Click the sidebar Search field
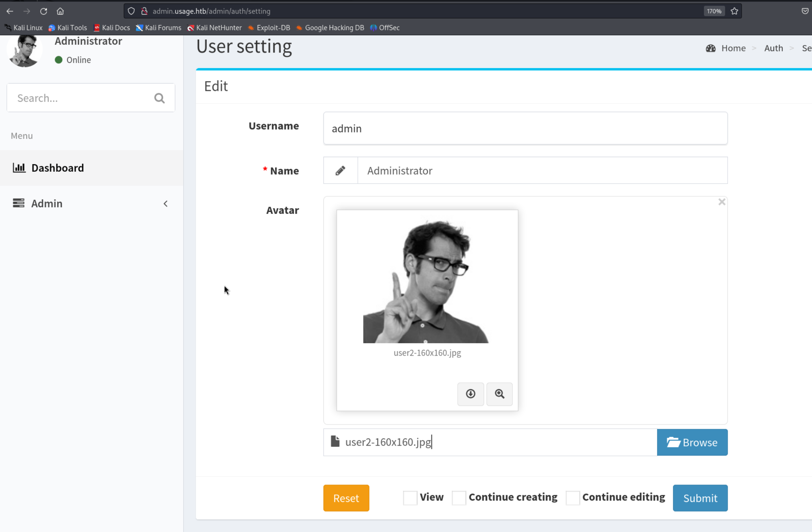The image size is (812, 532). (x=91, y=98)
